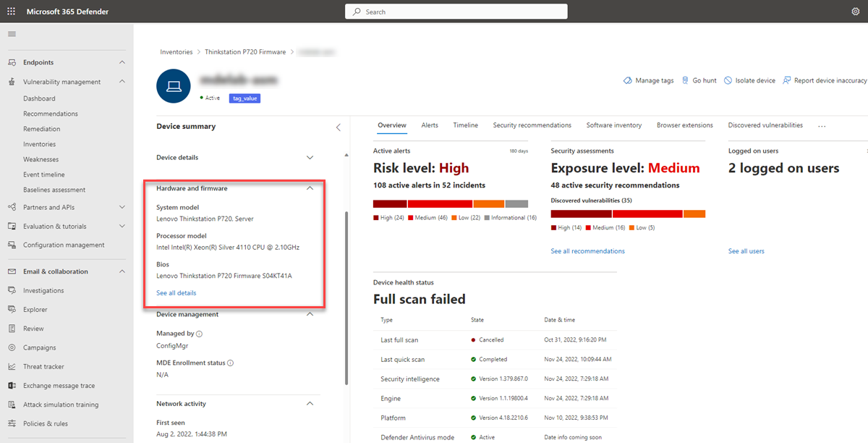
Task: Click the Attack simulation training icon
Action: tap(12, 405)
